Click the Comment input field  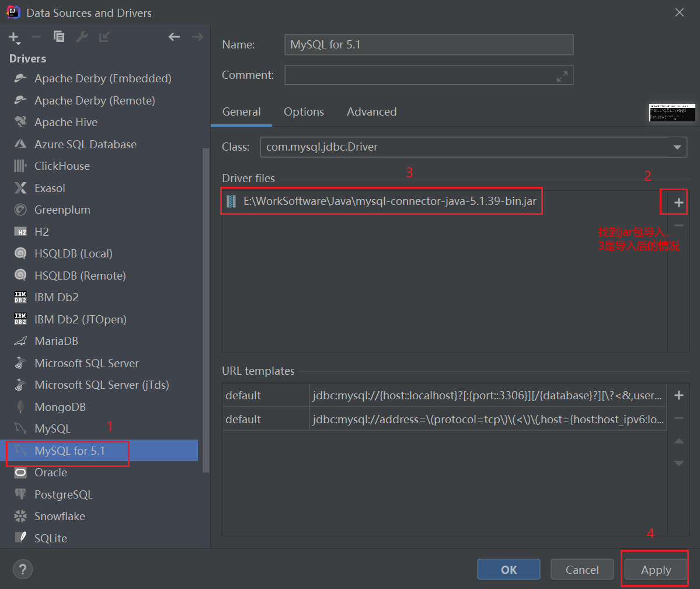tap(429, 75)
